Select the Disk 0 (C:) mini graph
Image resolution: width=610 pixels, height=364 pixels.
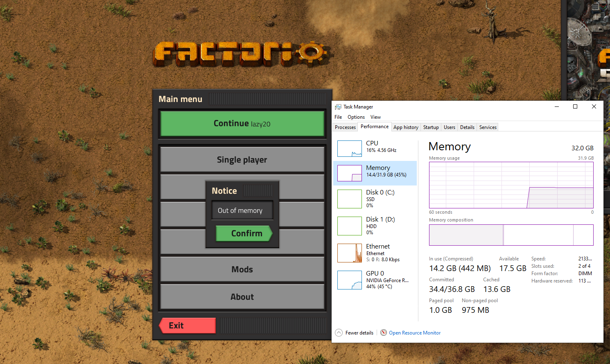(350, 199)
